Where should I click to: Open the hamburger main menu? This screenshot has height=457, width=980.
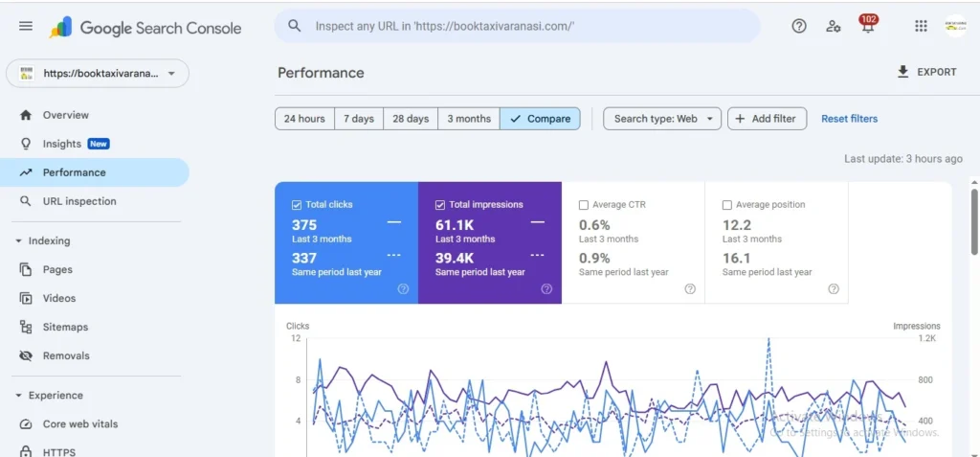(26, 27)
